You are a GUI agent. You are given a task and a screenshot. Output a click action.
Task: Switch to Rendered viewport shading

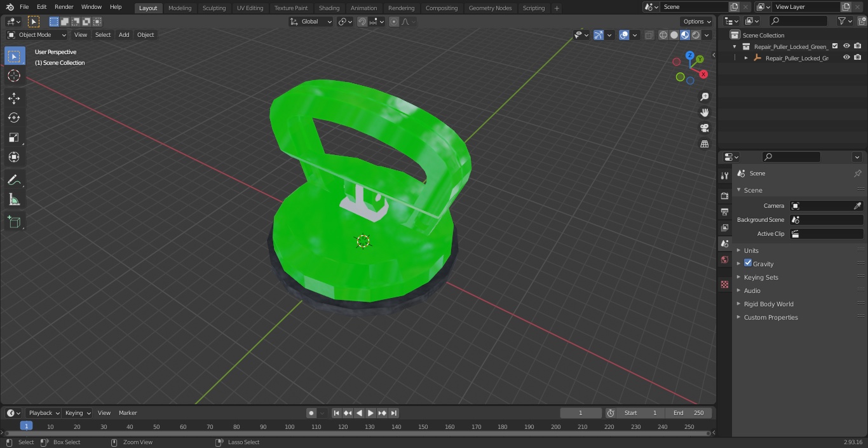click(696, 35)
